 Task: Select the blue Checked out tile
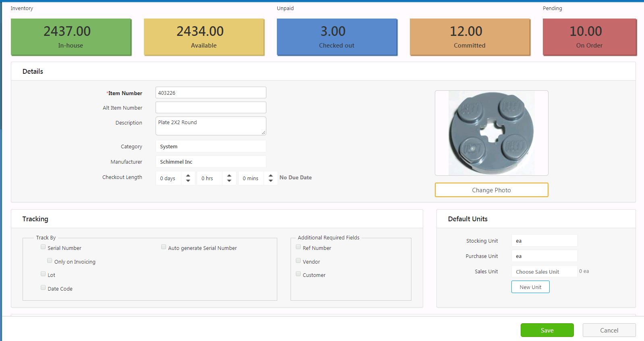[337, 37]
